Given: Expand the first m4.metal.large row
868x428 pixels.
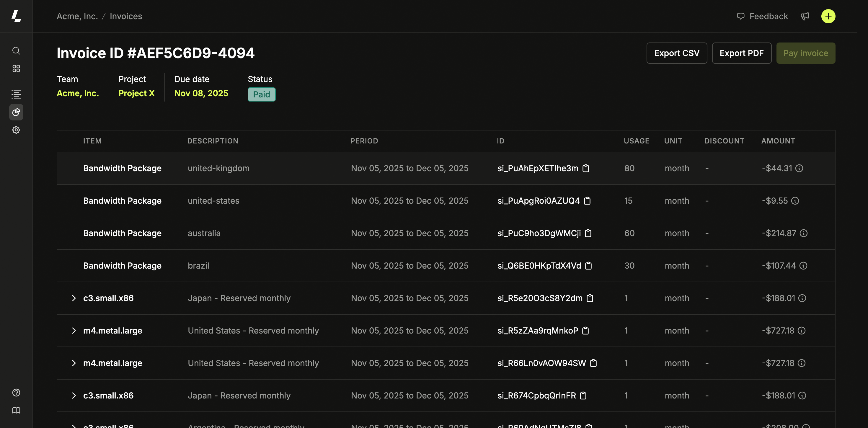Looking at the screenshot, I should [74, 331].
